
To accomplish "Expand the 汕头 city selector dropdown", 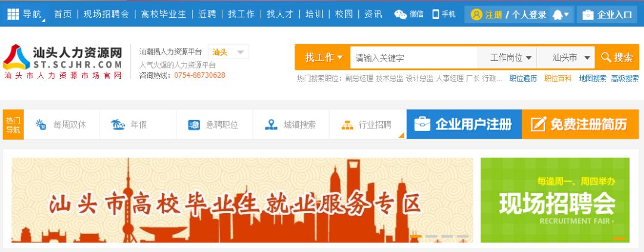I will (228, 52).
